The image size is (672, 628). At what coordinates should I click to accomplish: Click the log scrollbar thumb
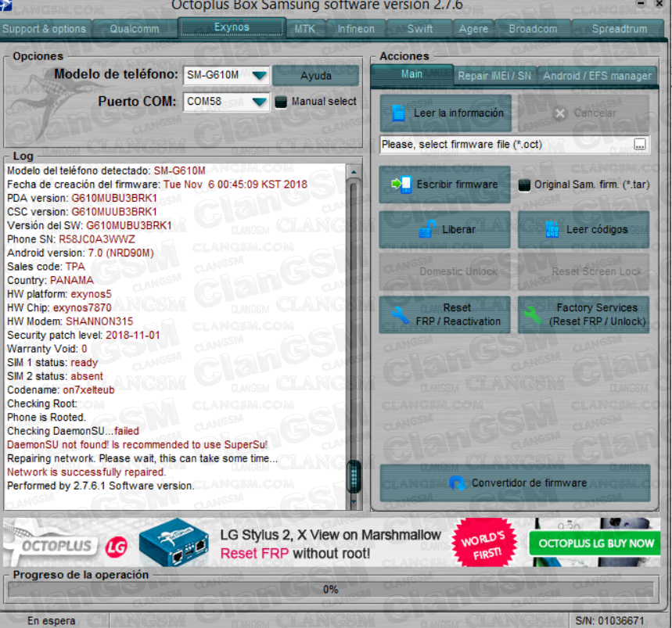point(354,476)
